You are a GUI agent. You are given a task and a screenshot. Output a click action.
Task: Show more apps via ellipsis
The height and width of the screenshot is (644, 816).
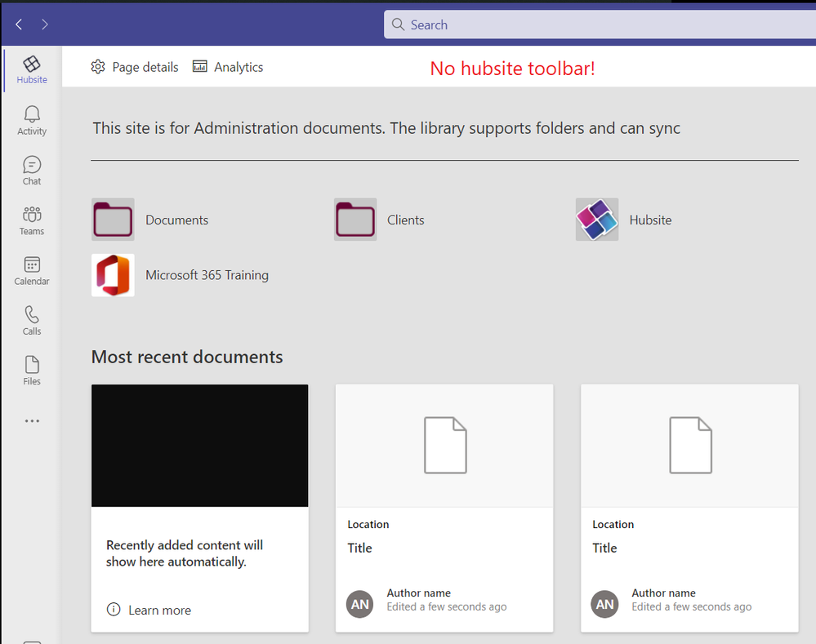pos(32,421)
